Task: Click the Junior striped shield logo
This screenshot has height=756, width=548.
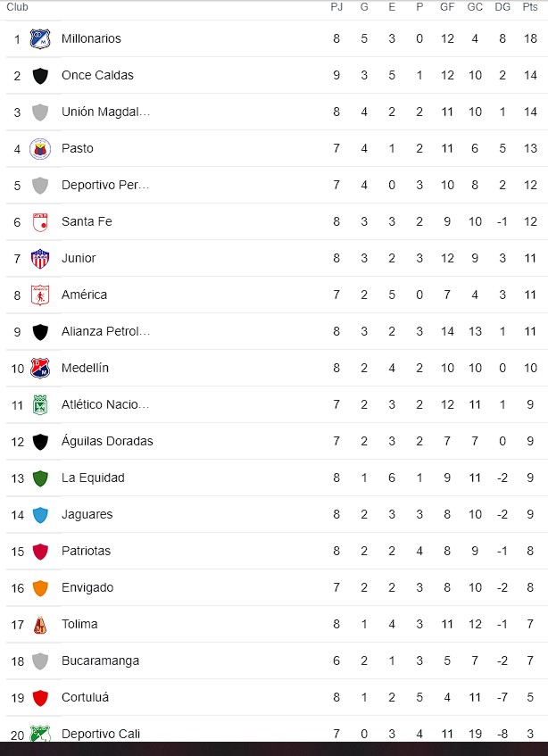Action: coord(40,259)
